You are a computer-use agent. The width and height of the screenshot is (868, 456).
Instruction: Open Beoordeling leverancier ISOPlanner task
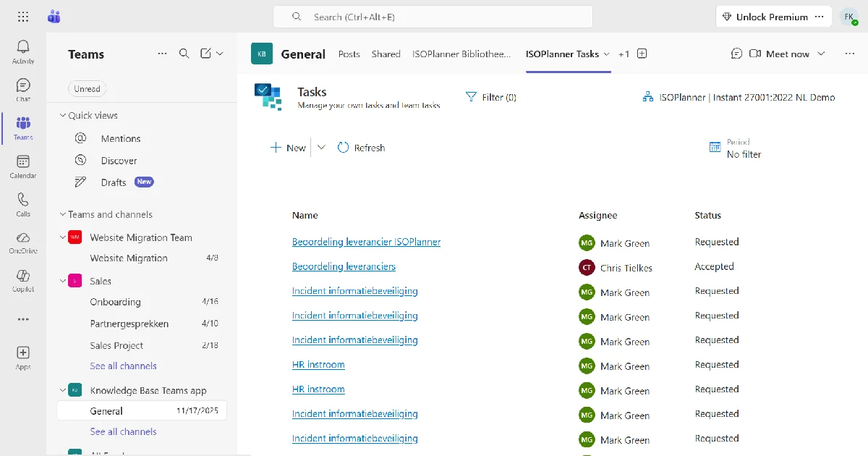pos(366,242)
